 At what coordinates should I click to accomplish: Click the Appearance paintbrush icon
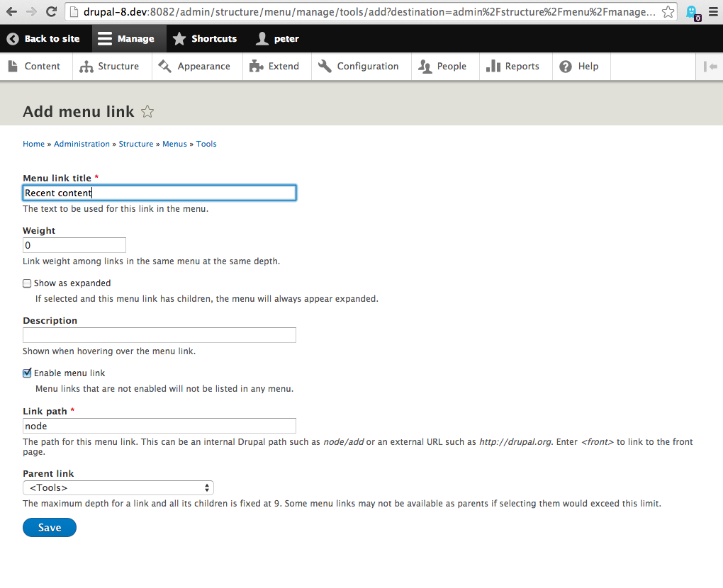coord(164,67)
